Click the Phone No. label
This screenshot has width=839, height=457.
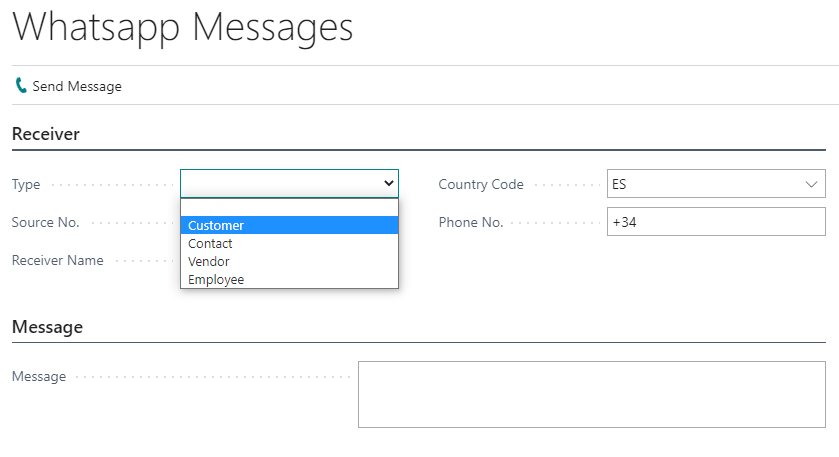(x=470, y=222)
